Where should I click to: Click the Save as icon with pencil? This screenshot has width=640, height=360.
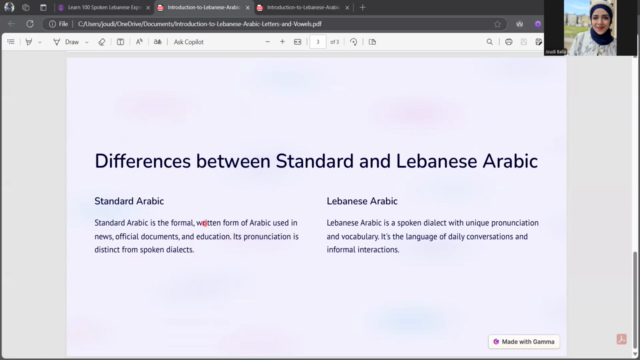coord(538,42)
